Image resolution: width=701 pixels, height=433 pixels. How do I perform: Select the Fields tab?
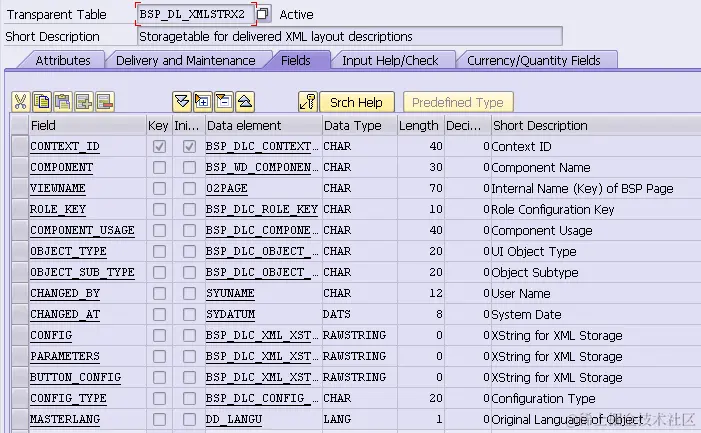coord(296,60)
